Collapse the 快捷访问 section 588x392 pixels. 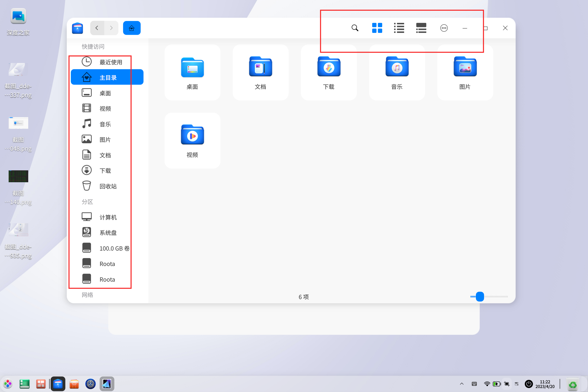point(93,46)
